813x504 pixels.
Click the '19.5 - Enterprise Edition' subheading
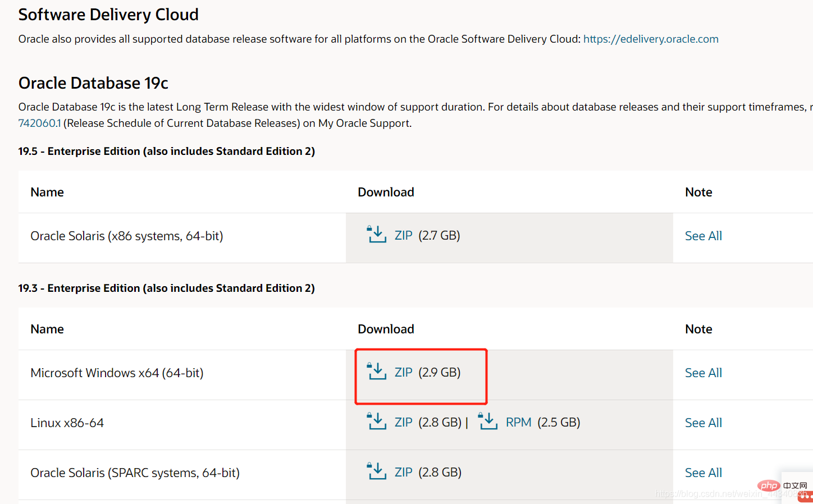click(x=167, y=151)
